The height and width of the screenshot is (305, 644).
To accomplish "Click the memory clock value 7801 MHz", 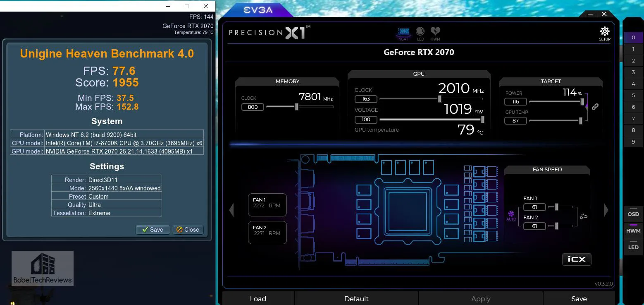I will click(316, 97).
